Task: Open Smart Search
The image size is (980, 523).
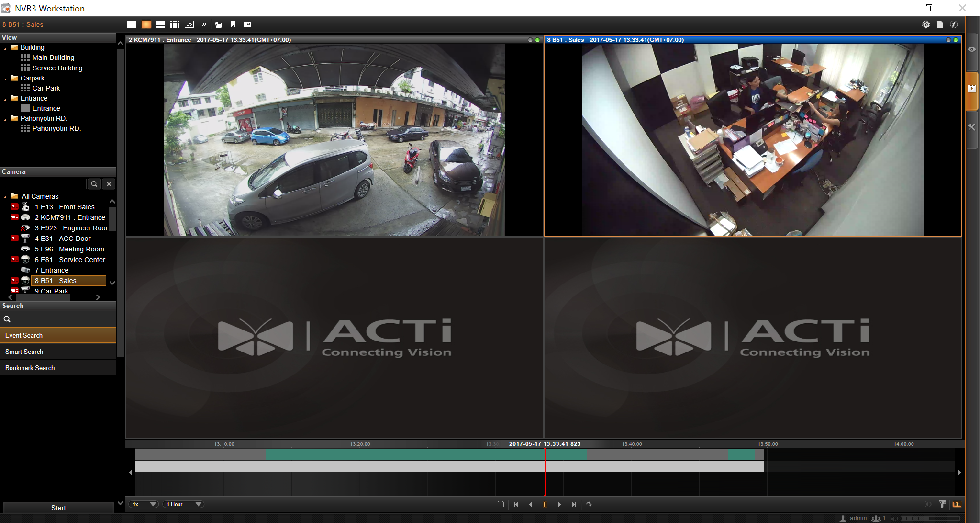Action: (58, 352)
